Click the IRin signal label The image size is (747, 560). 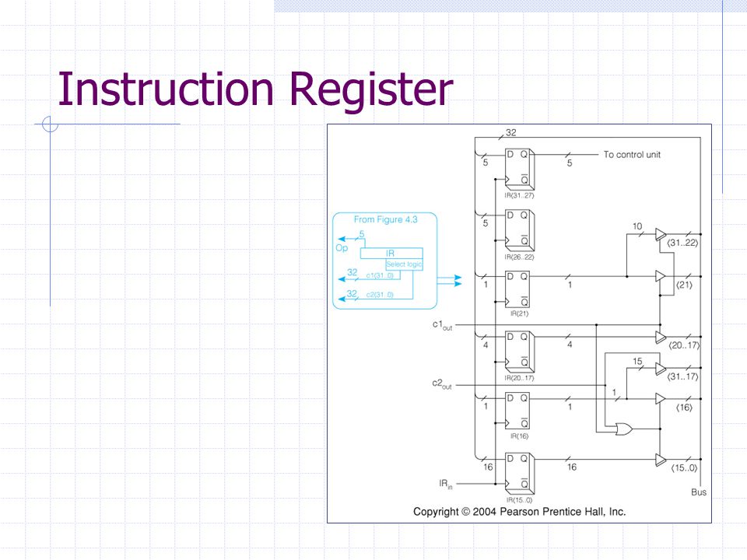click(446, 485)
